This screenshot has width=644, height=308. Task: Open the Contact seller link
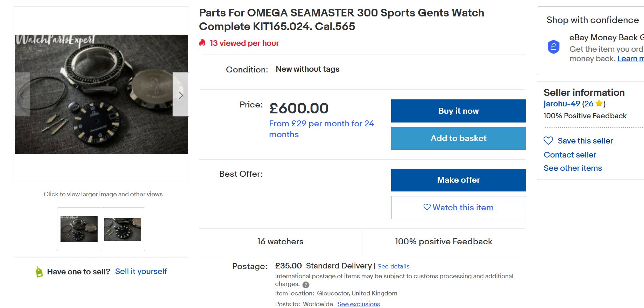point(569,155)
